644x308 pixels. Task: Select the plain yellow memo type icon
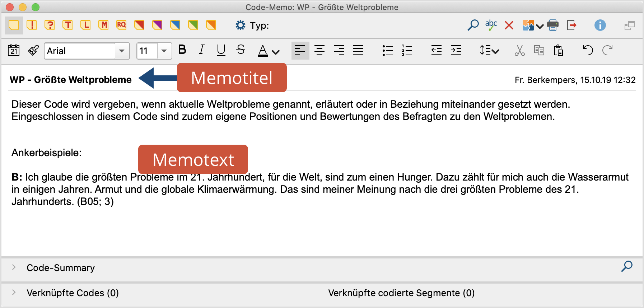click(x=14, y=25)
